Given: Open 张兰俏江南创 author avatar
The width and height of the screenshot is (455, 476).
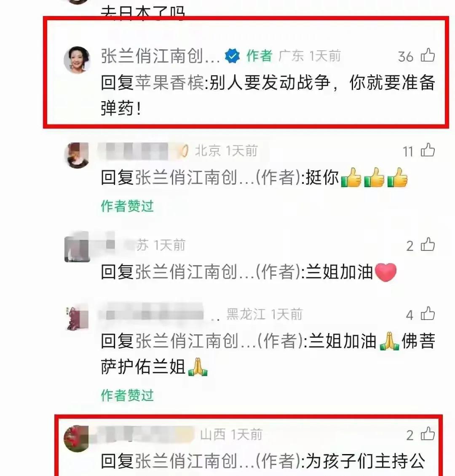Looking at the screenshot, I should coord(77,60).
